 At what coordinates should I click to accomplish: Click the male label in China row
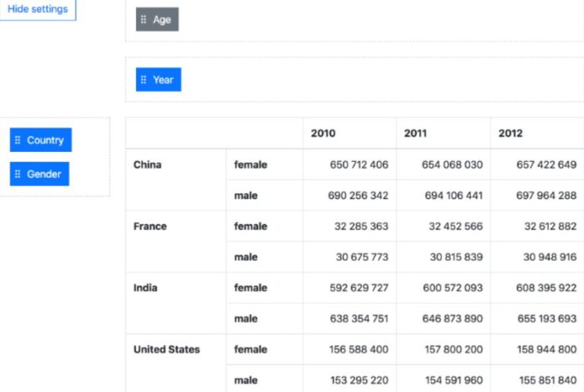point(246,195)
